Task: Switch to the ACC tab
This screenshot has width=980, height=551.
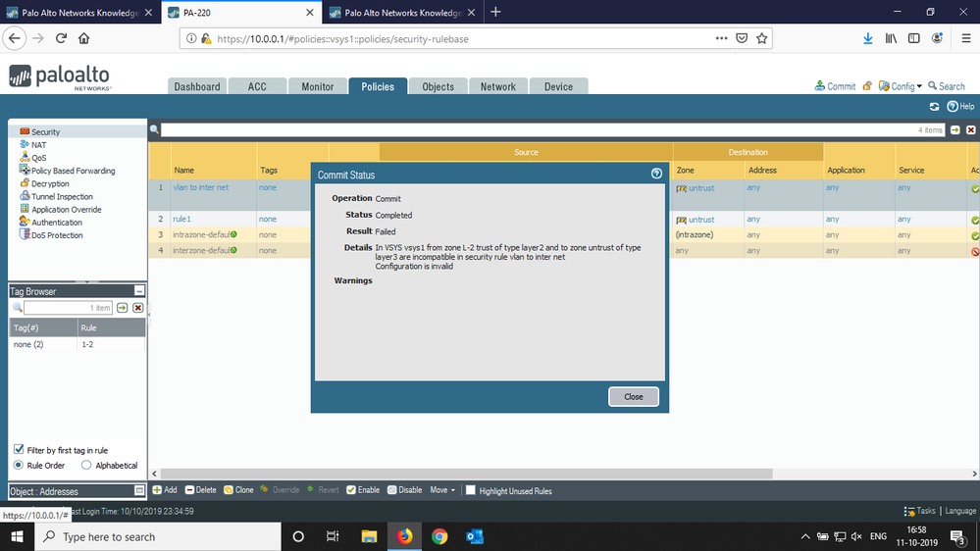Action: pos(257,86)
